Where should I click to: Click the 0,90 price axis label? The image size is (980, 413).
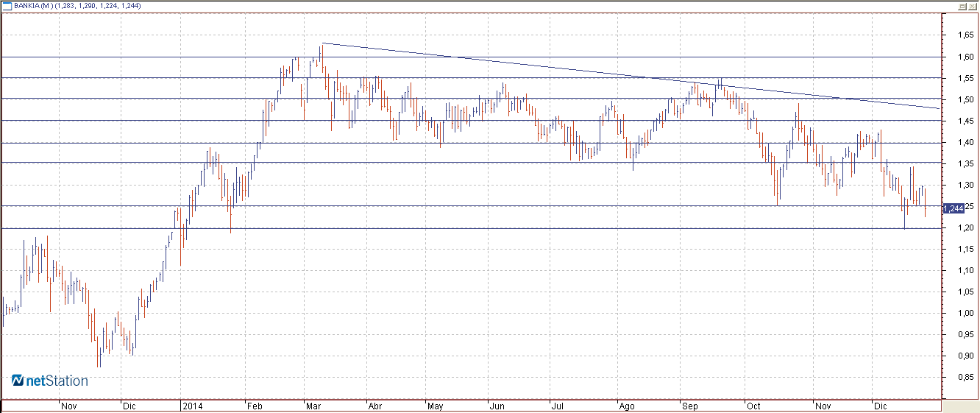966,356
